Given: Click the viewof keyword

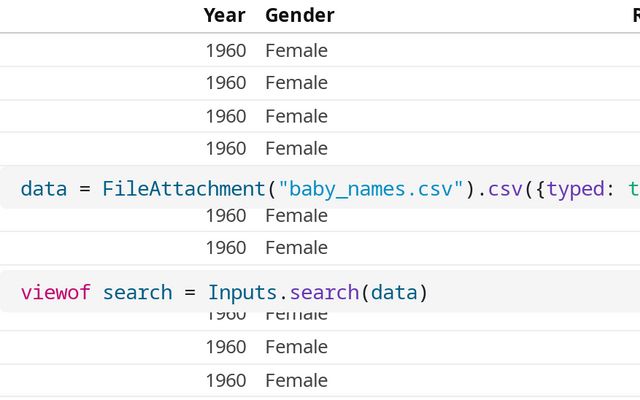Looking at the screenshot, I should pyautogui.click(x=56, y=293).
